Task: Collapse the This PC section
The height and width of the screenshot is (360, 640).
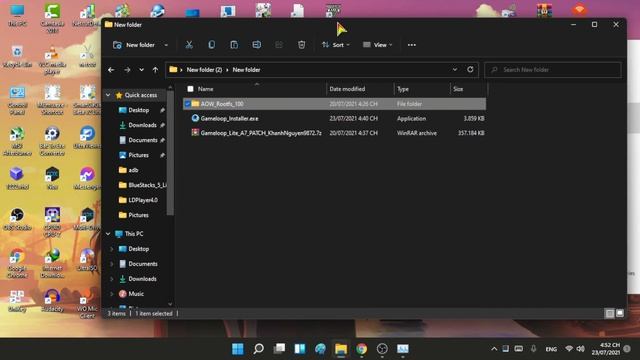Action: (x=108, y=234)
